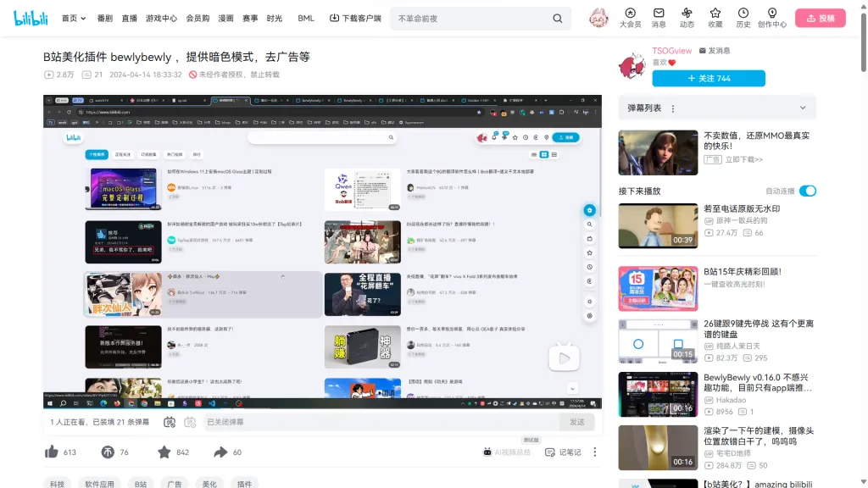Favorite the video with the star icon
868x488 pixels.
click(164, 452)
